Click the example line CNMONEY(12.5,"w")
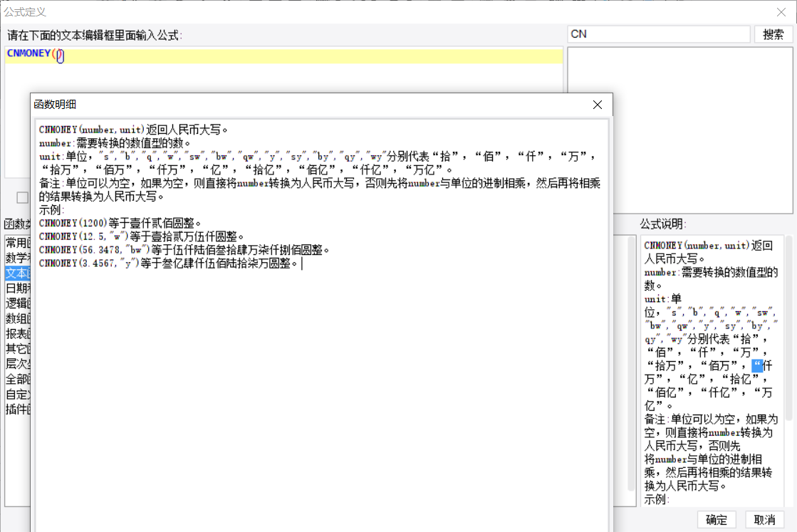The height and width of the screenshot is (532, 797). (141, 236)
